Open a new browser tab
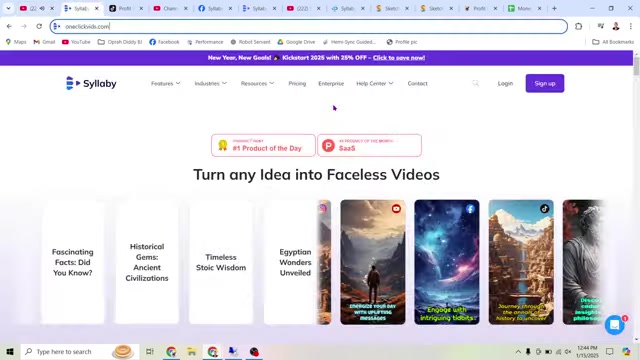The image size is (640, 360). click(x=554, y=8)
